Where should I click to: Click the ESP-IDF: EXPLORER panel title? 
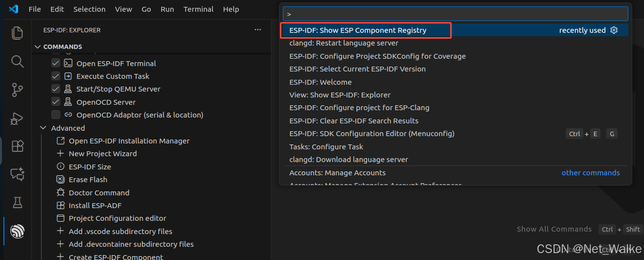point(72,30)
